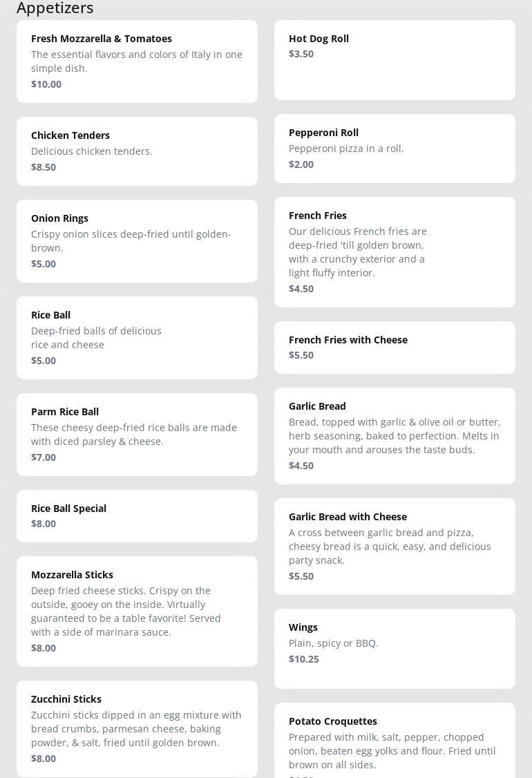Click the $2.00 Pepperoni Roll price
Viewport: 532px width, 778px height.
coord(301,164)
